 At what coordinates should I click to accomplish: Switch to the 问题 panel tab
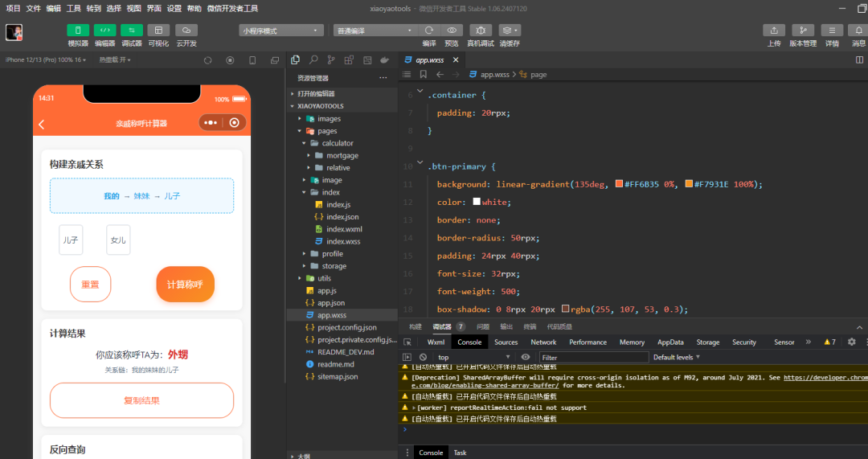(x=483, y=326)
